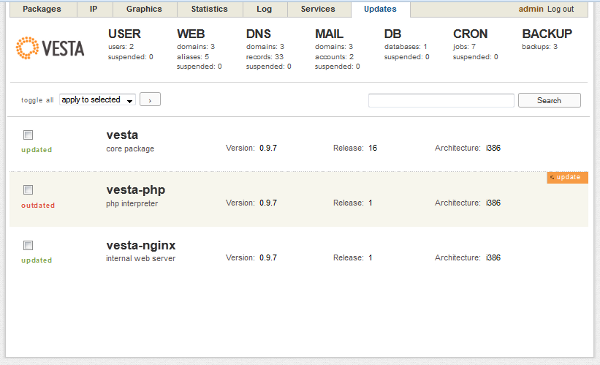Open the 'apply to selected' dropdown
Screen dimensions: 600x365
[x=97, y=100]
